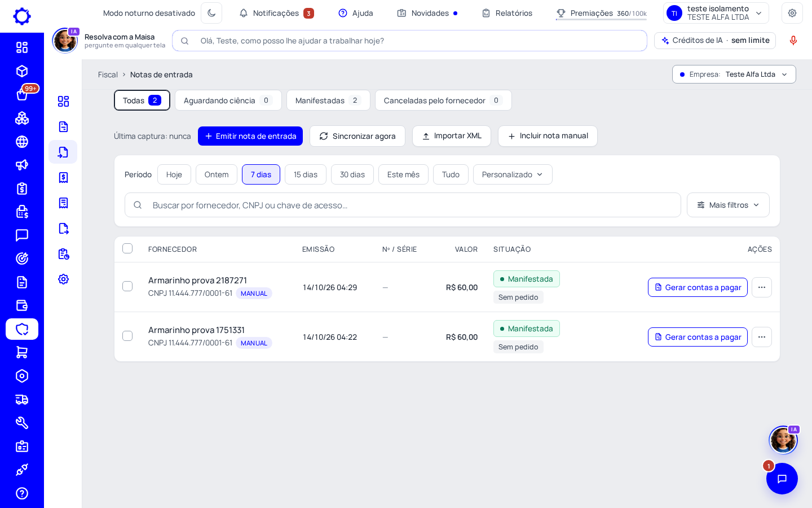Check the Armarinho prova 2187271 row checkbox
812x508 pixels.
pyautogui.click(x=127, y=286)
